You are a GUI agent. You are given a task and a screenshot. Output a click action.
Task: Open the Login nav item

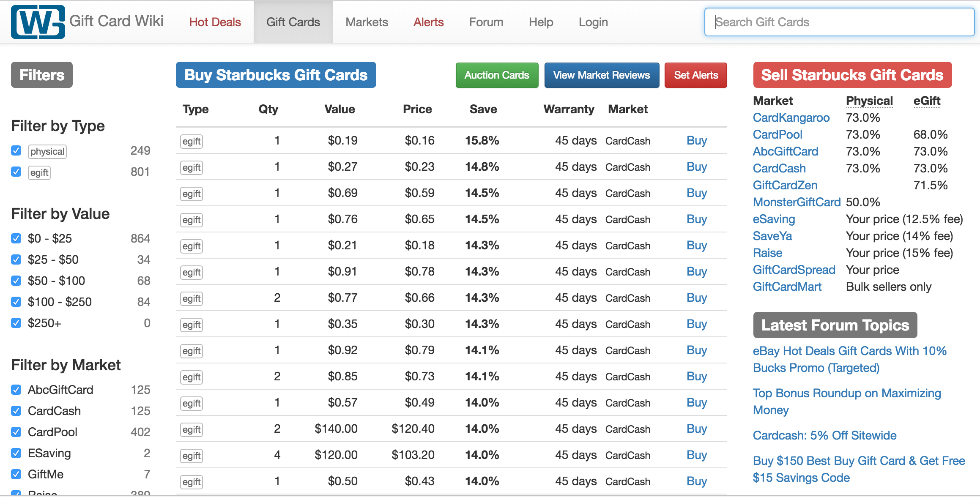593,22
